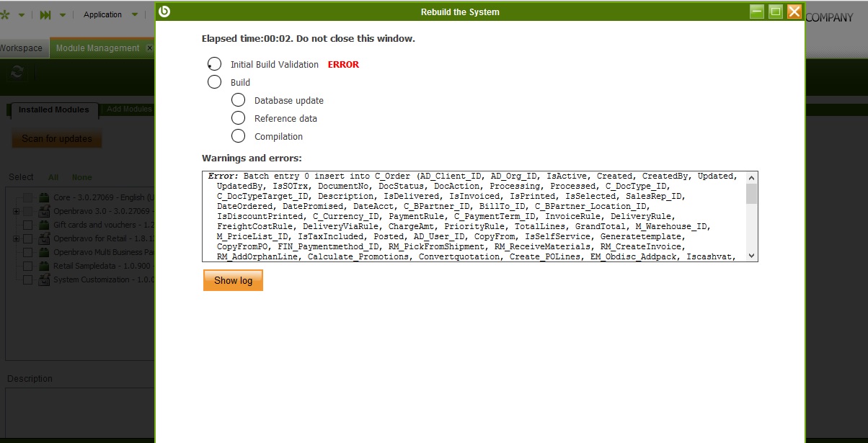Click the error log scrollbar up arrow
Image resolution: width=868 pixels, height=443 pixels.
pos(752,178)
